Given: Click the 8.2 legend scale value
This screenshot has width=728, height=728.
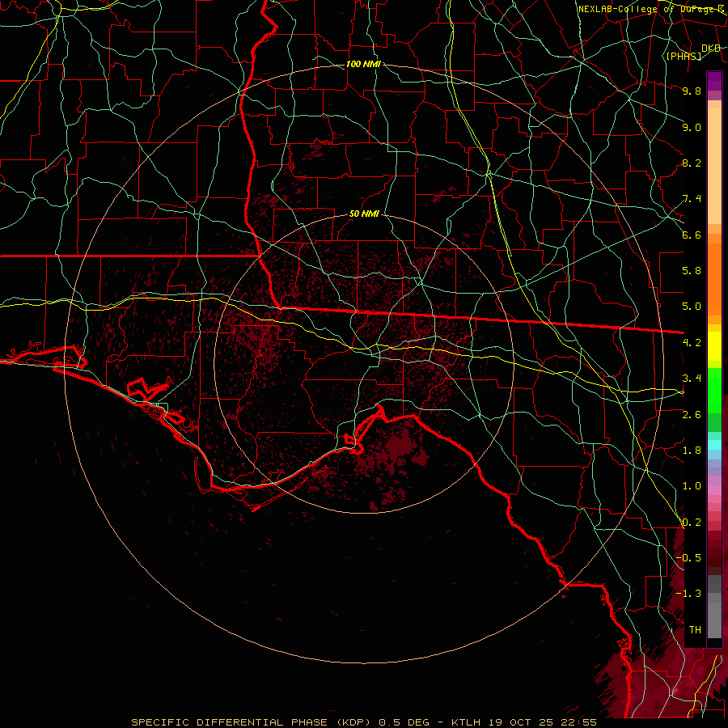Looking at the screenshot, I should 692,163.
